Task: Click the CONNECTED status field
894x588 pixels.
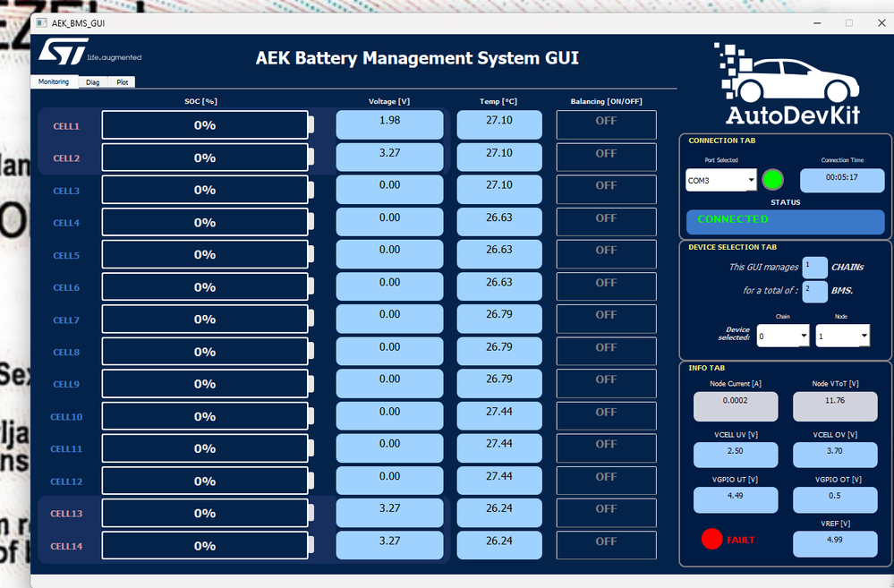Action: pos(785,222)
